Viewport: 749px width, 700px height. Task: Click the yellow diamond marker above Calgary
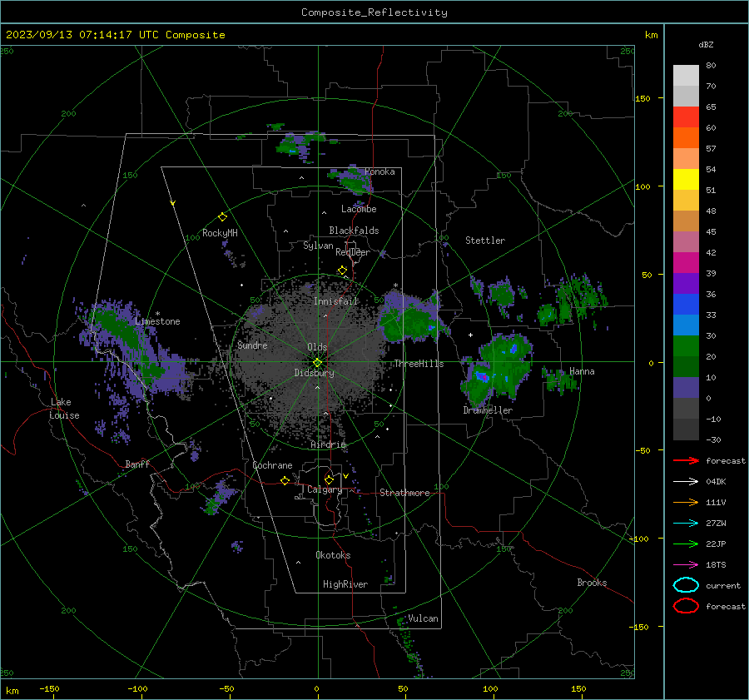click(329, 479)
